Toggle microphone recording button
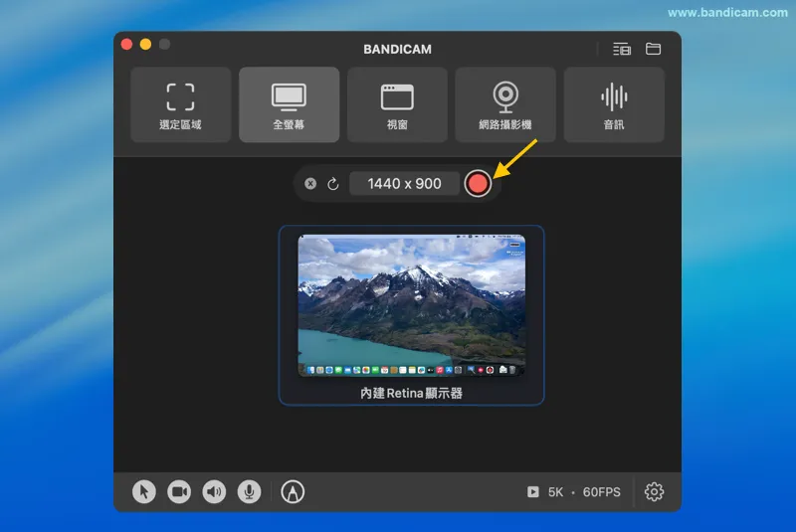 [x=250, y=491]
